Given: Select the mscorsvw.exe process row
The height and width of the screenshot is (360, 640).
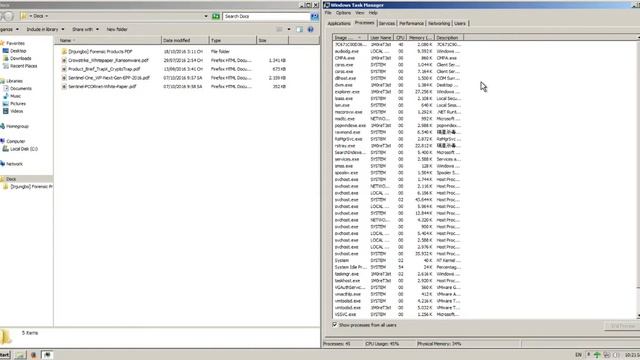Looking at the screenshot, I should 398,112.
